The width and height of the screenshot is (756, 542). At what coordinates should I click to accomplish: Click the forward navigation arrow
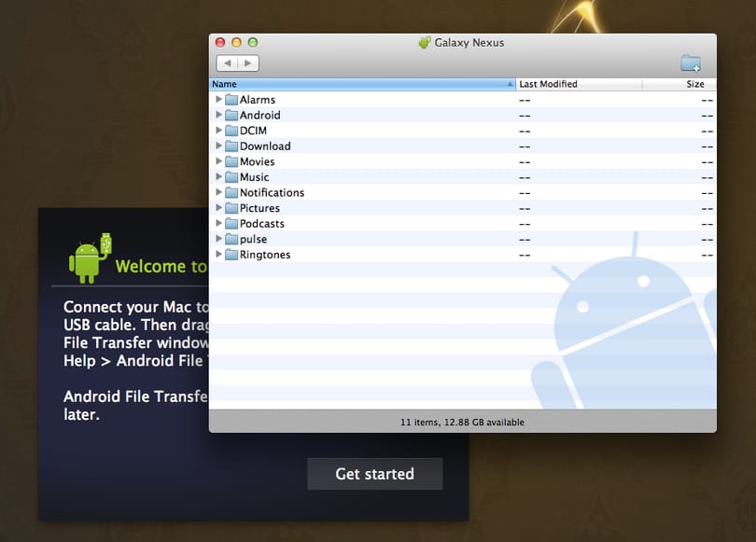tap(248, 63)
